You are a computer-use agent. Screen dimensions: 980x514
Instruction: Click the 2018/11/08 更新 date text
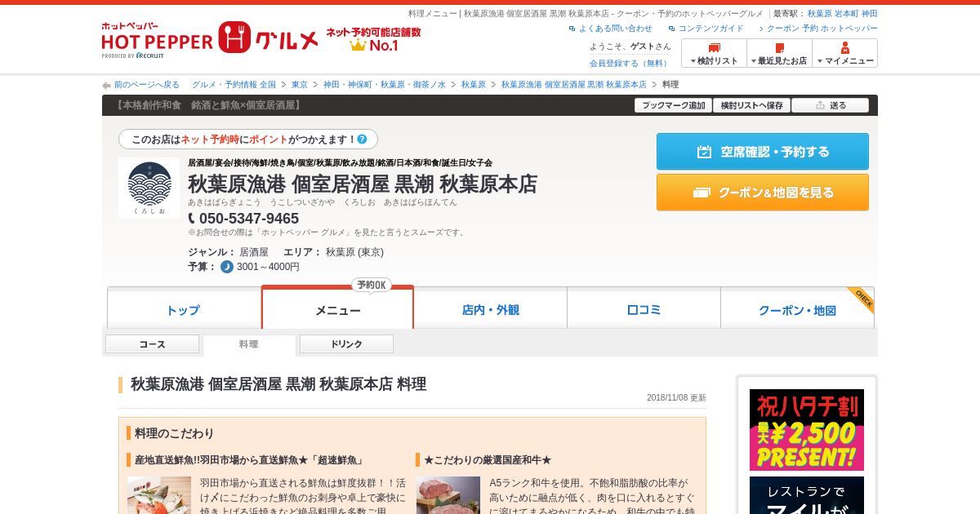[x=676, y=398]
